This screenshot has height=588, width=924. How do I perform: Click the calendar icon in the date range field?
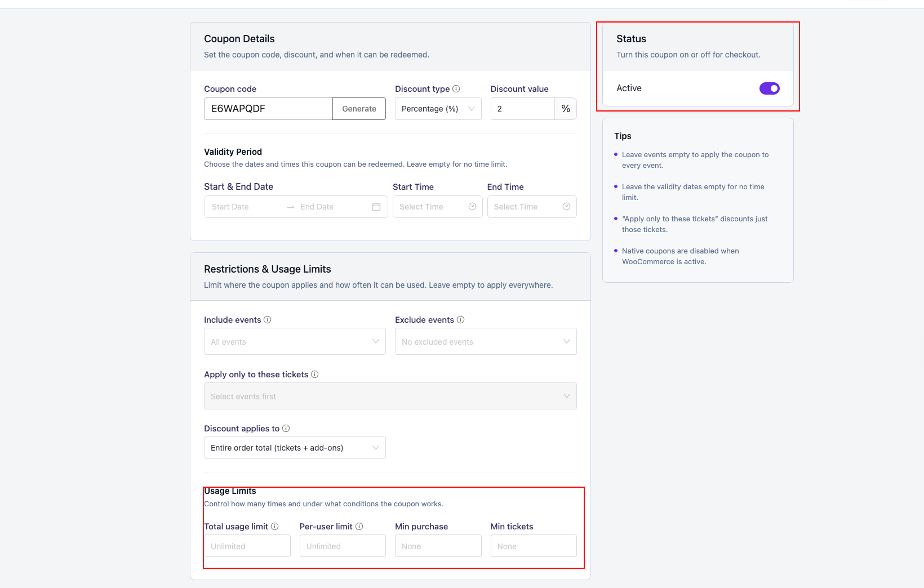(376, 207)
